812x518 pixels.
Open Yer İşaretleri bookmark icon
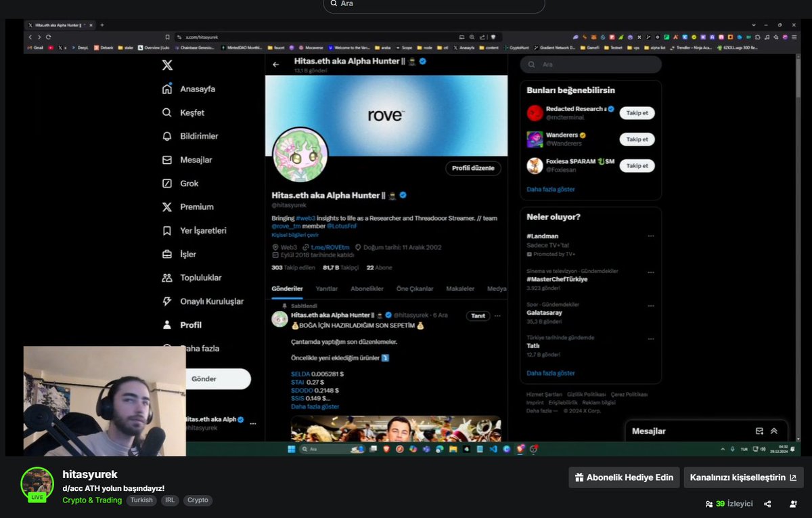pos(167,231)
